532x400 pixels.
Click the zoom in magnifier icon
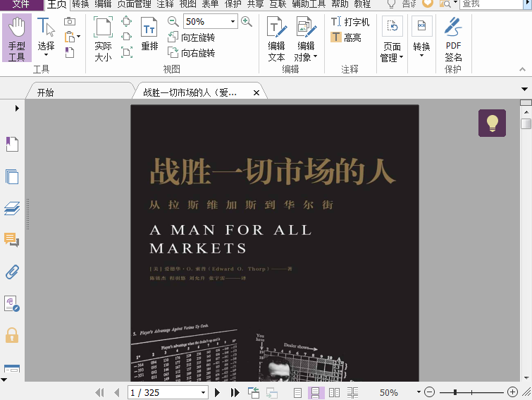tap(247, 22)
